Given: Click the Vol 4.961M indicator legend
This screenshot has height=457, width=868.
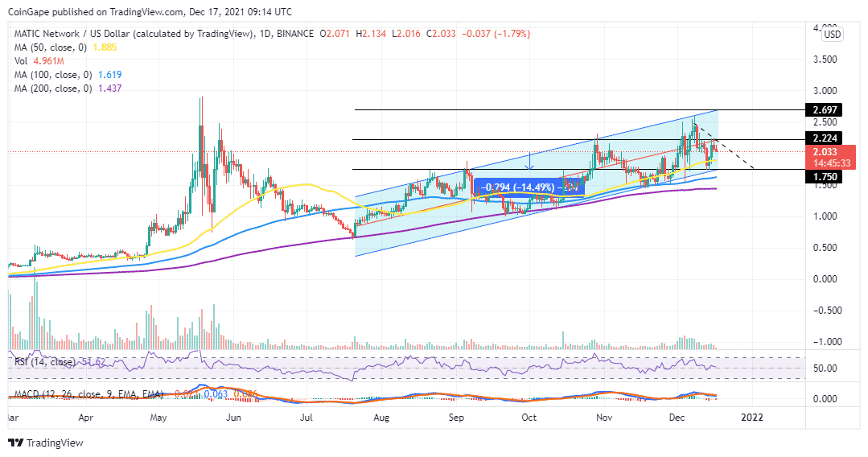Looking at the screenshot, I should pyautogui.click(x=39, y=61).
